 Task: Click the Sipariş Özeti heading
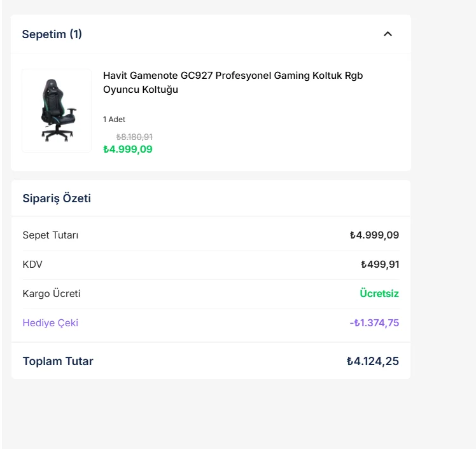(57, 198)
